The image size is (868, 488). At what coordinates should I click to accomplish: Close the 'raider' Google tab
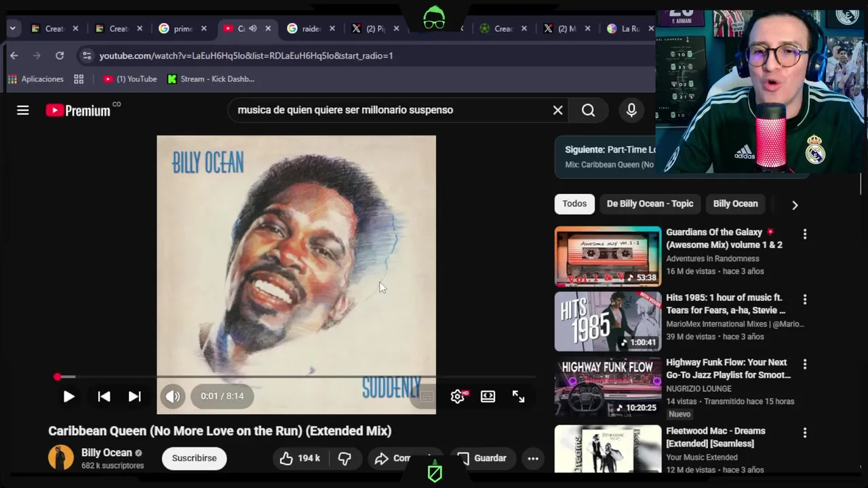[x=332, y=28]
